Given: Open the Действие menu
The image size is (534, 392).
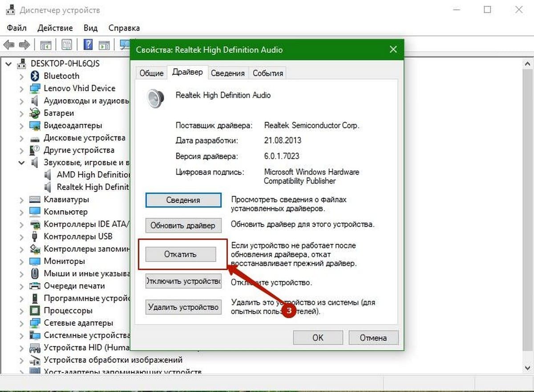Looking at the screenshot, I should point(56,28).
